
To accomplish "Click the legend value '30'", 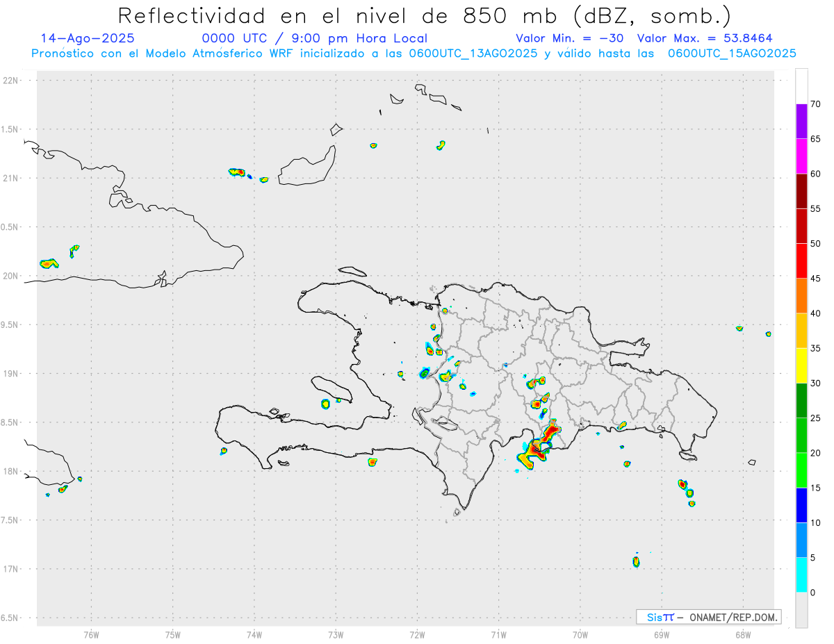I will coord(815,383).
